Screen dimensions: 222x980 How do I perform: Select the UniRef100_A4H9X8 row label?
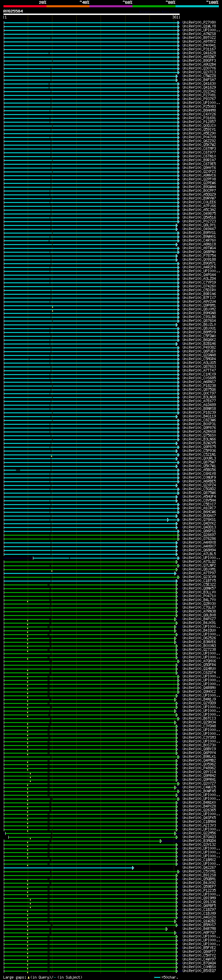coord(199,543)
